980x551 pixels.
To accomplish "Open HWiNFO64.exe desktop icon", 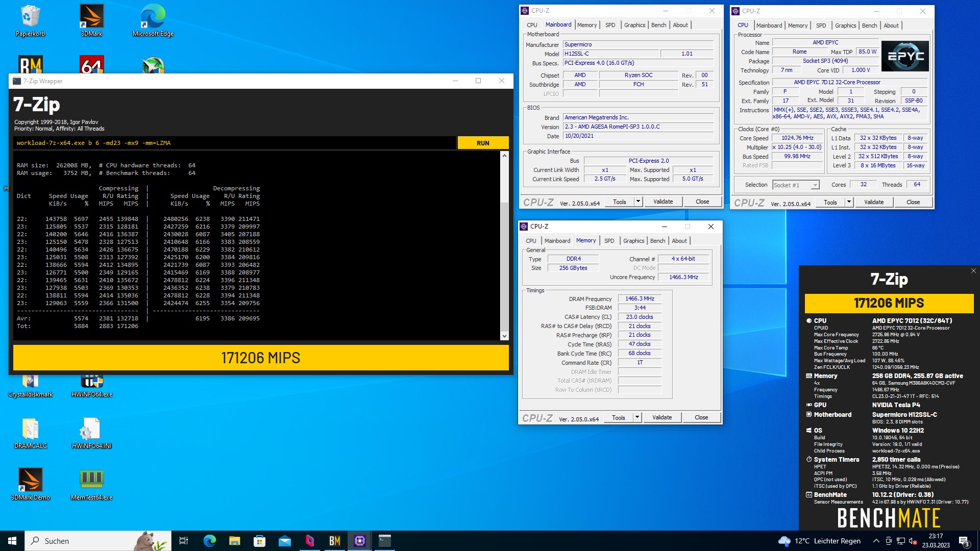I will (92, 386).
